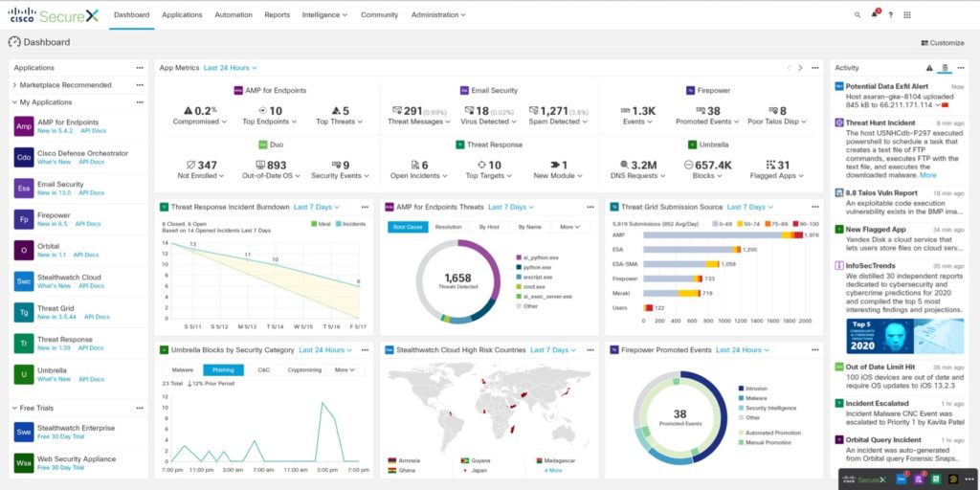Open the Orbital application icon
Viewport: 980px width, 490px height.
pos(23,250)
